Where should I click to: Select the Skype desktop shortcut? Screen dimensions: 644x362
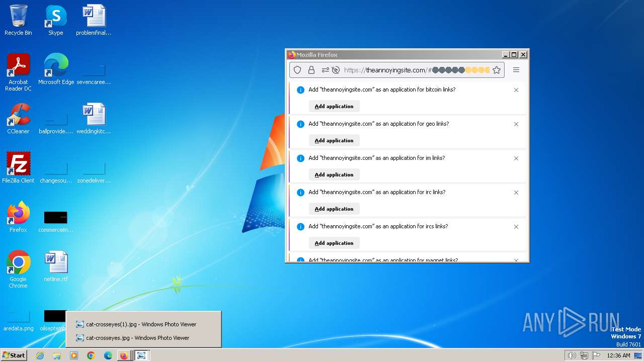(x=56, y=20)
